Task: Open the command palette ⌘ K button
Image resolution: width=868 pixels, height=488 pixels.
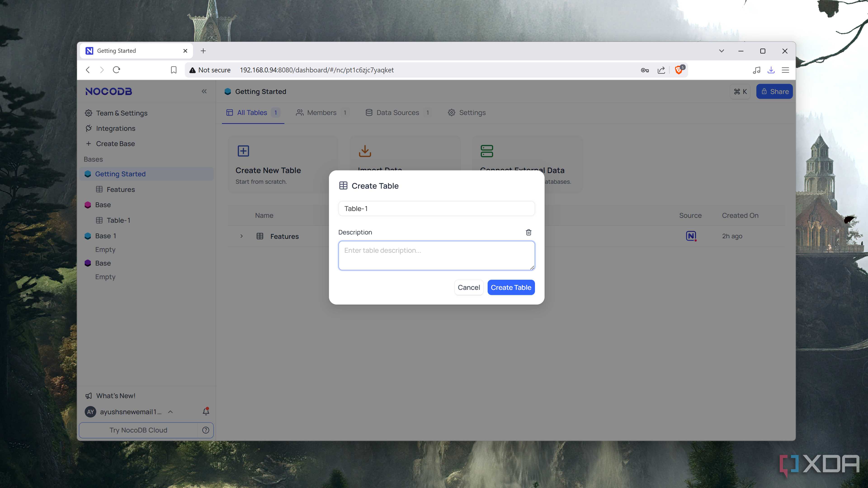Action: click(x=740, y=91)
